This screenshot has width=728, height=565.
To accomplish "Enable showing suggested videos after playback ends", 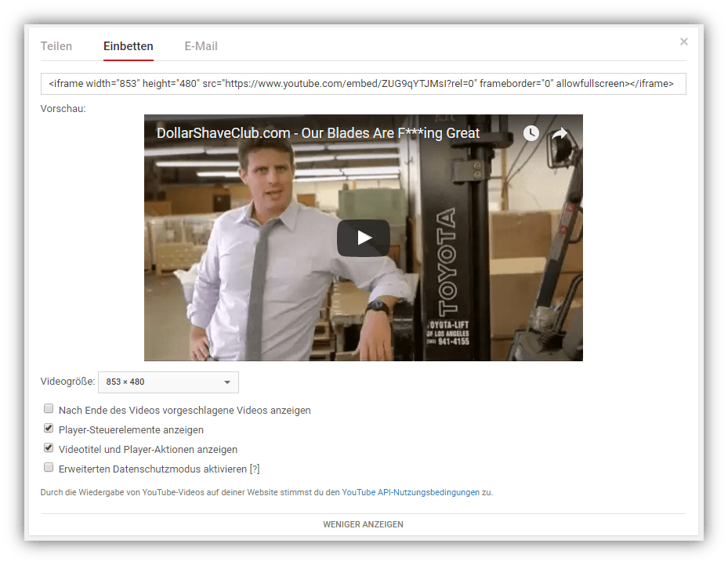I will 49,408.
